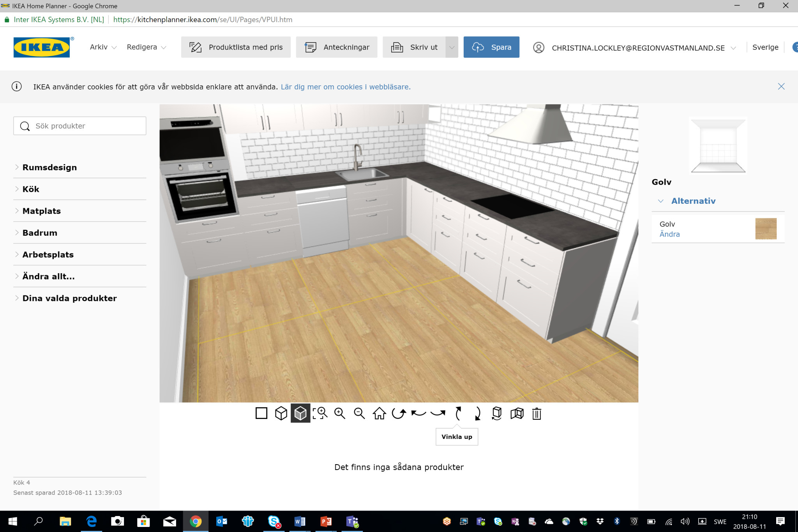
Task: Open the Redigera menu
Action: point(146,47)
